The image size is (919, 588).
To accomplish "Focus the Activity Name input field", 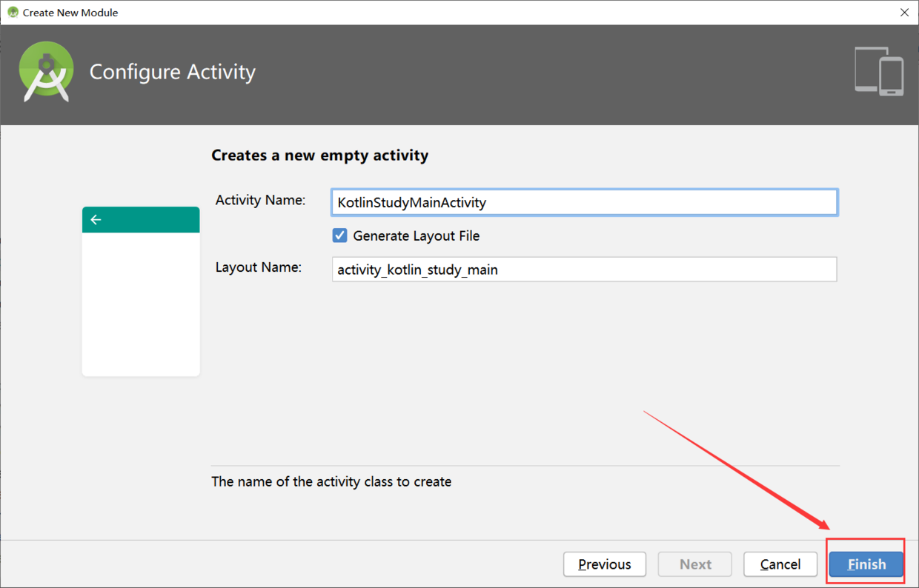I will [x=585, y=202].
